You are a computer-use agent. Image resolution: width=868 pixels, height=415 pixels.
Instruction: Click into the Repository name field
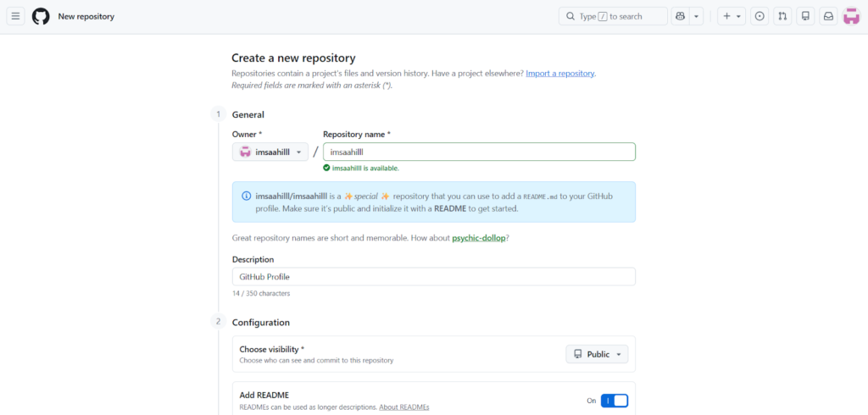[479, 152]
